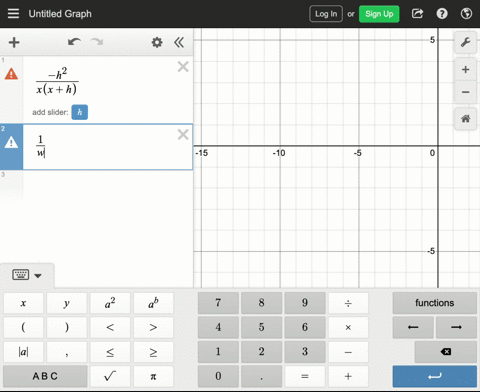Share the graph
This screenshot has width=480, height=392.
tap(417, 14)
